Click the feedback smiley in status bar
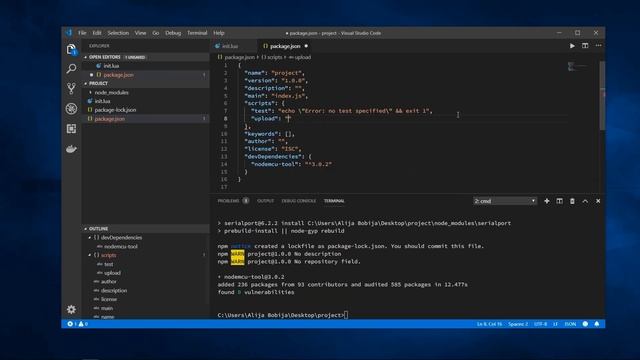The image size is (640, 360). 585,324
